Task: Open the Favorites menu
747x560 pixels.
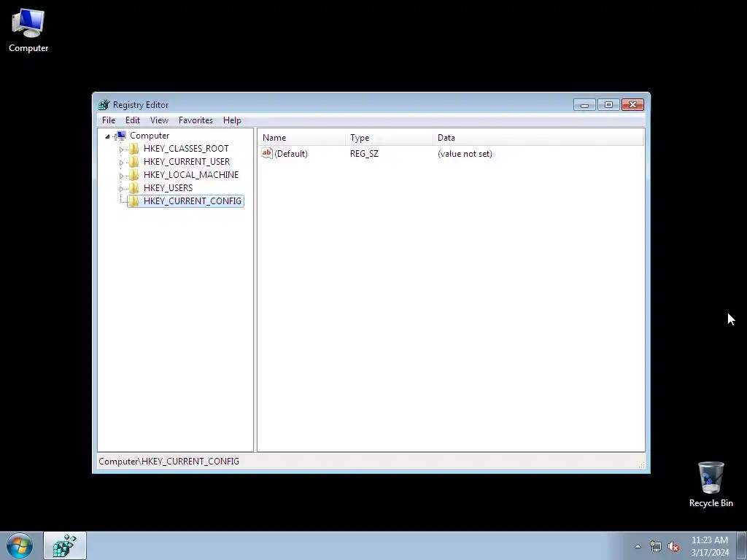Action: [x=196, y=120]
